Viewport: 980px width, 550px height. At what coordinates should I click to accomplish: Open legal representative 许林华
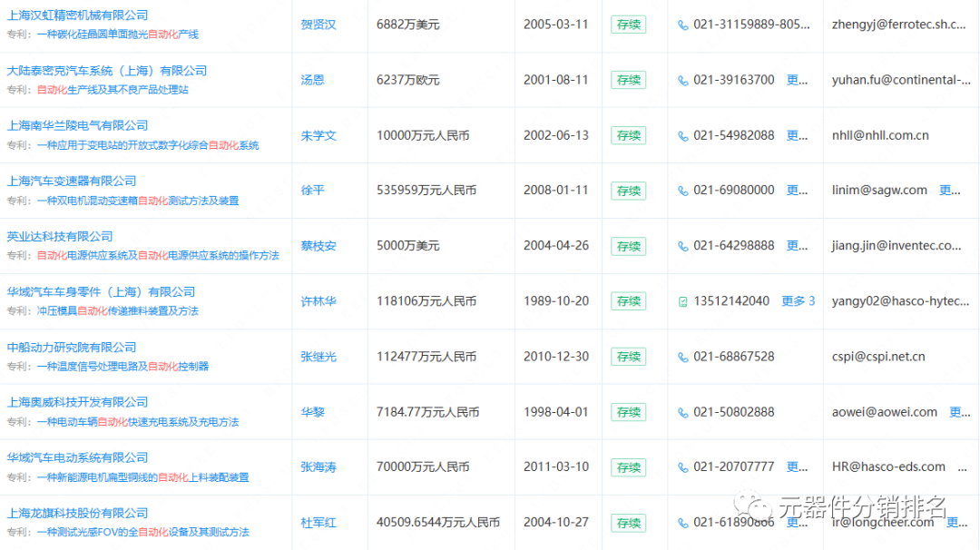click(318, 301)
